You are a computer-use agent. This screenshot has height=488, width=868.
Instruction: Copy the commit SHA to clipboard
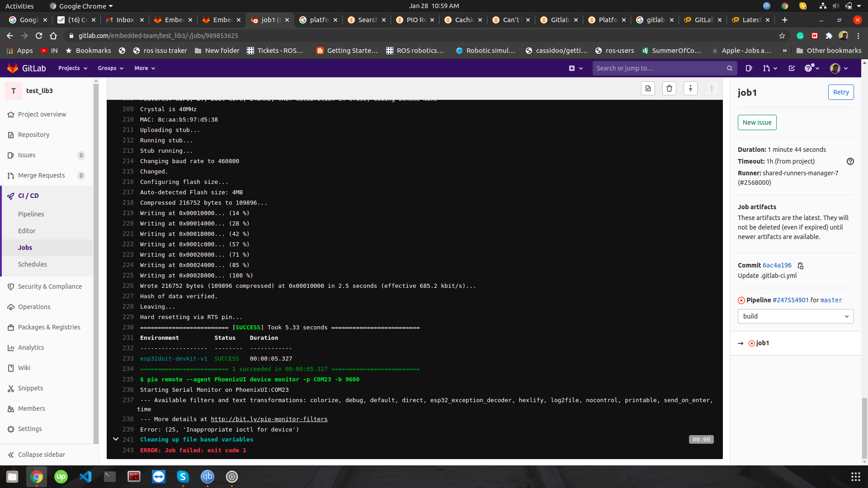[800, 266]
